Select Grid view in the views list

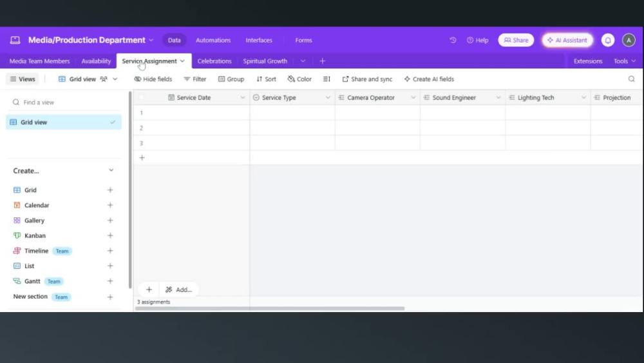[64, 122]
